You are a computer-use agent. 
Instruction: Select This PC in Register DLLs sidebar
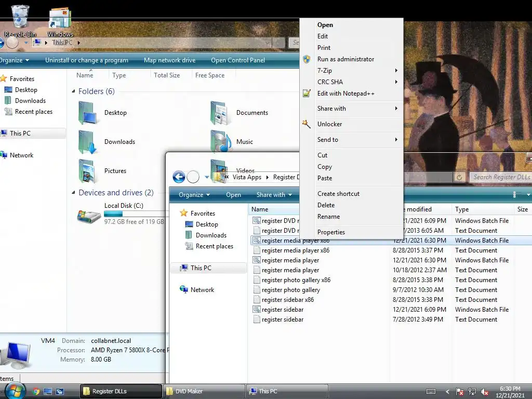click(201, 268)
